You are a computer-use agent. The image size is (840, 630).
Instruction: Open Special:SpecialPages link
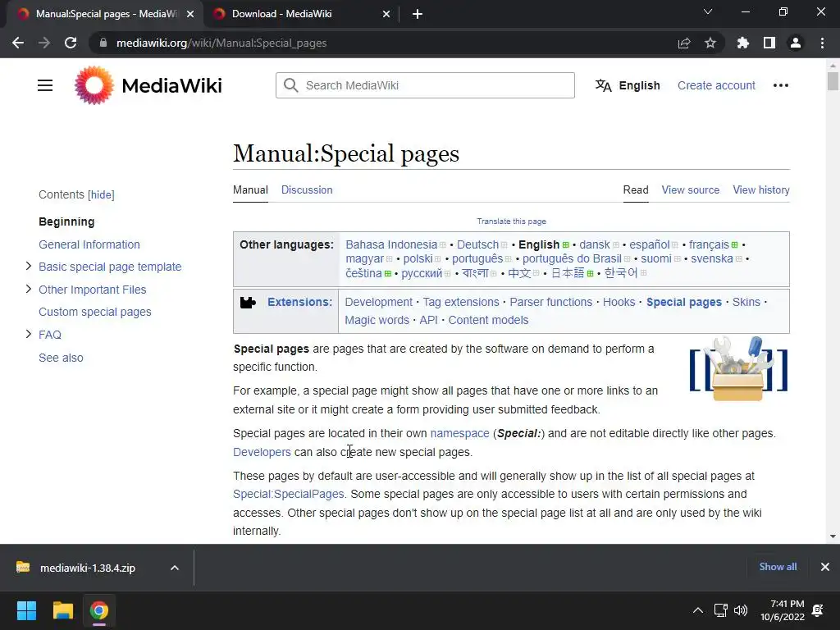pos(288,494)
